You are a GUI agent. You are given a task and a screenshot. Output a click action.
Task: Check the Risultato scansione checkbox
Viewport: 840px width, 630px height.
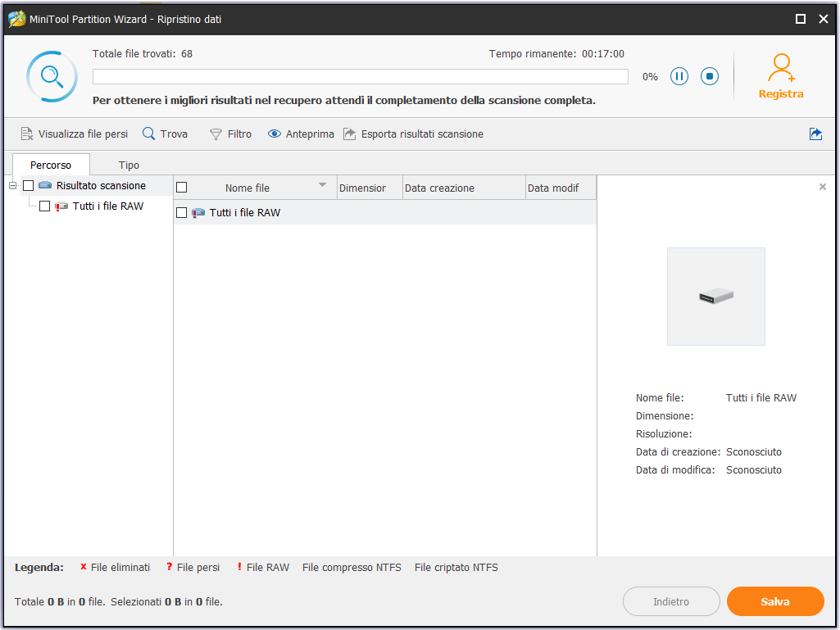point(29,186)
